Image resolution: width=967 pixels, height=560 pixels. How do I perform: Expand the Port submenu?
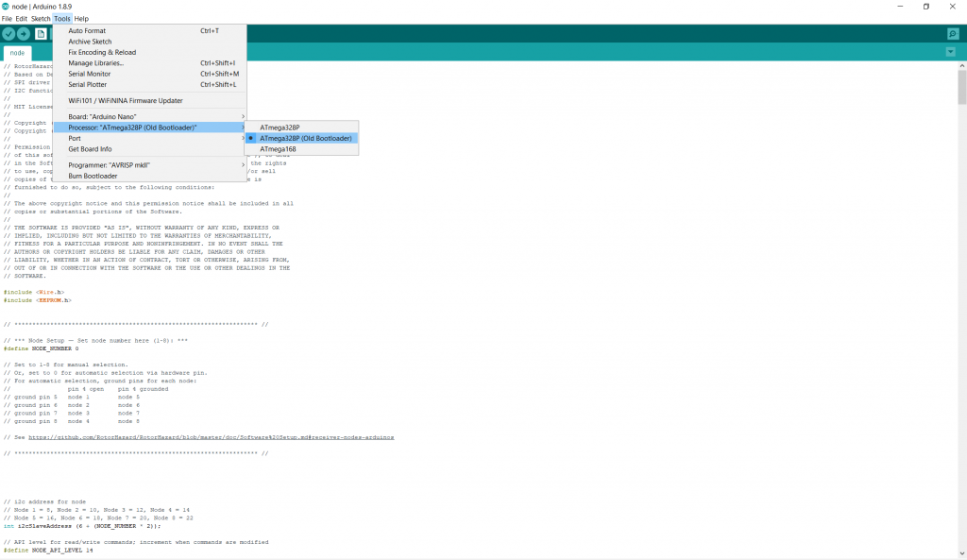click(x=150, y=138)
